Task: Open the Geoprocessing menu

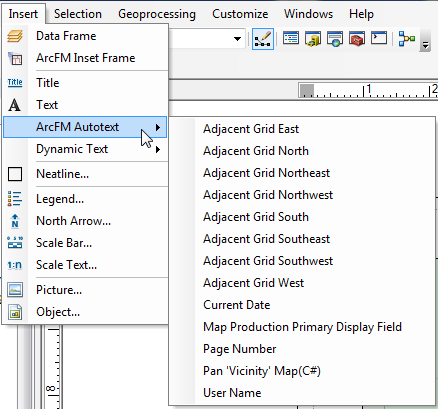Action: click(157, 14)
